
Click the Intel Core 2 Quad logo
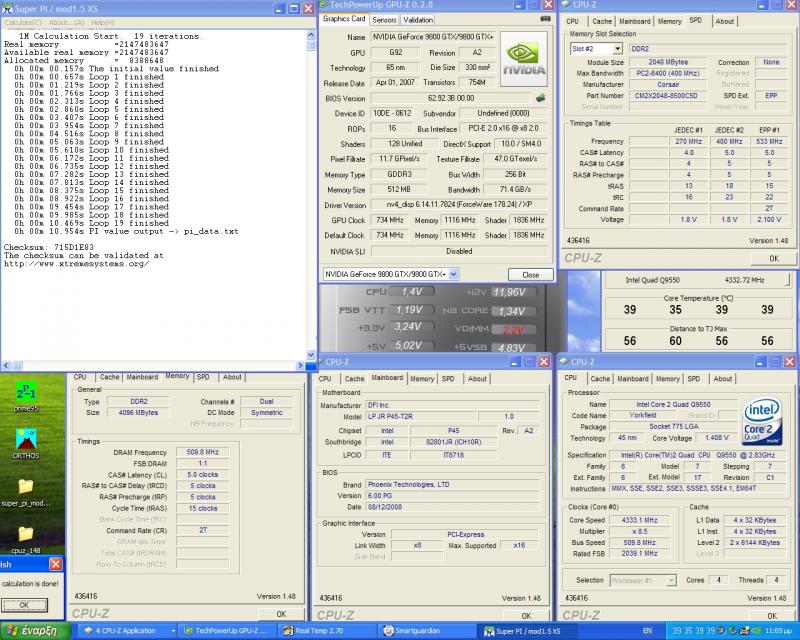pyautogui.click(x=762, y=420)
